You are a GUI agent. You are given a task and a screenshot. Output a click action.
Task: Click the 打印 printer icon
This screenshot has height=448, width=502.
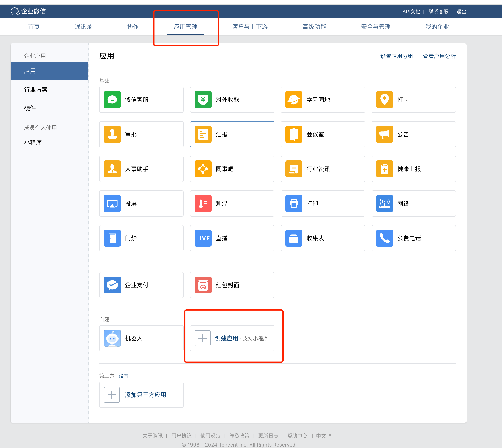click(x=294, y=204)
